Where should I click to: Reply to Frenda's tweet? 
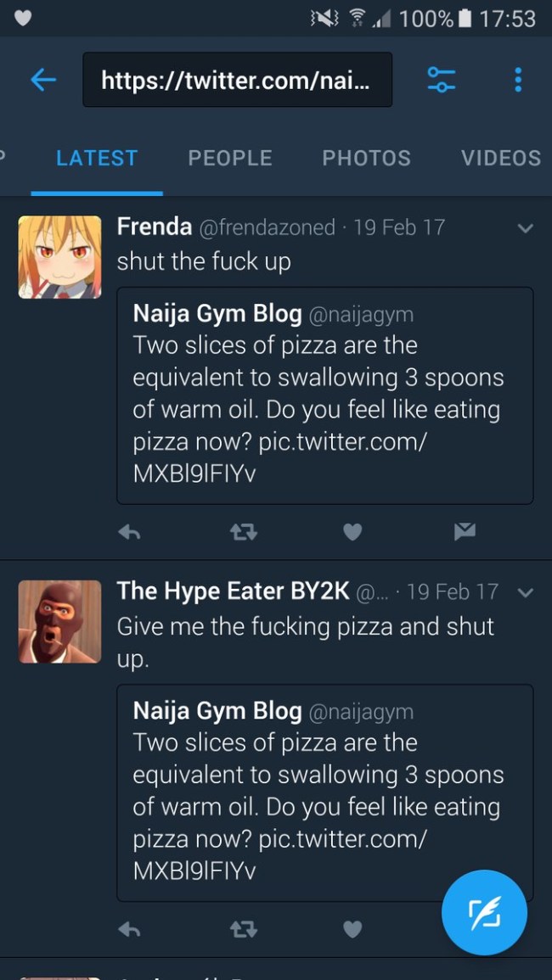click(129, 532)
